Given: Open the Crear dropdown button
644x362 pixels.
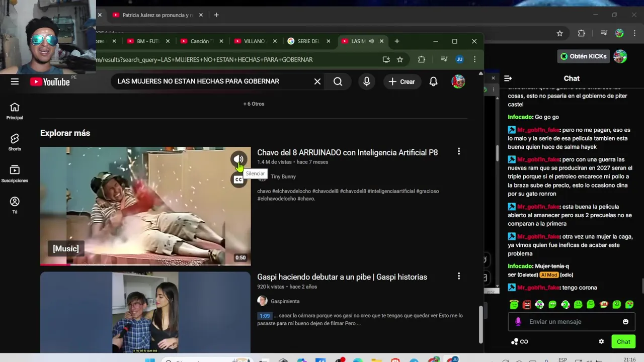Looking at the screenshot, I should (401, 81).
